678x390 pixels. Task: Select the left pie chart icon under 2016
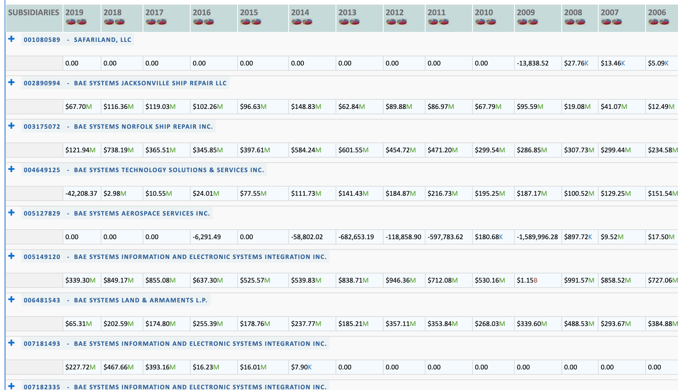coord(198,22)
